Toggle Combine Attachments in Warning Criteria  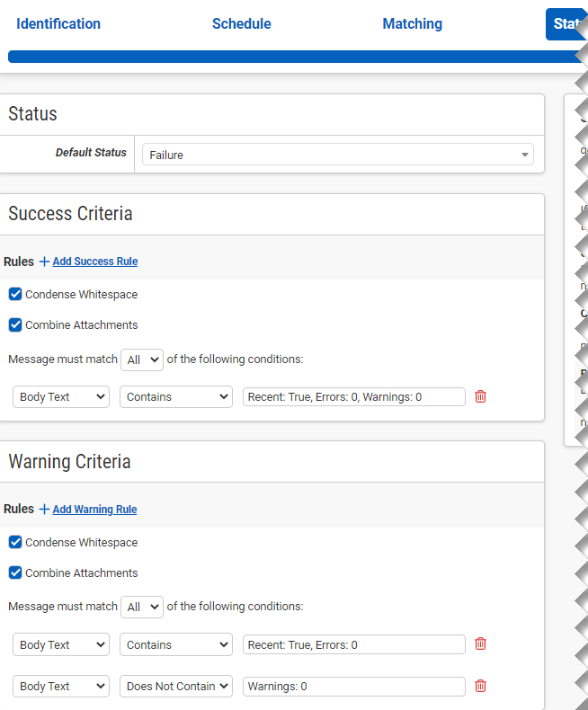[x=15, y=573]
